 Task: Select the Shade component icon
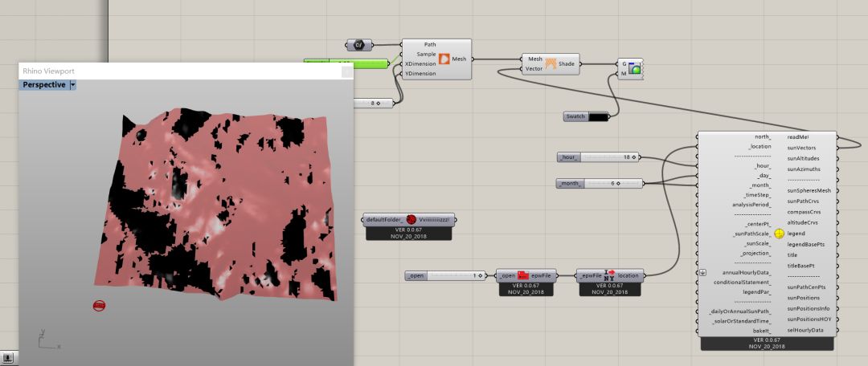(551, 63)
